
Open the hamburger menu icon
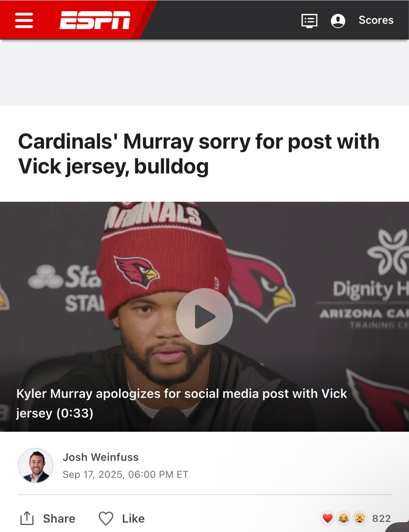tap(24, 20)
